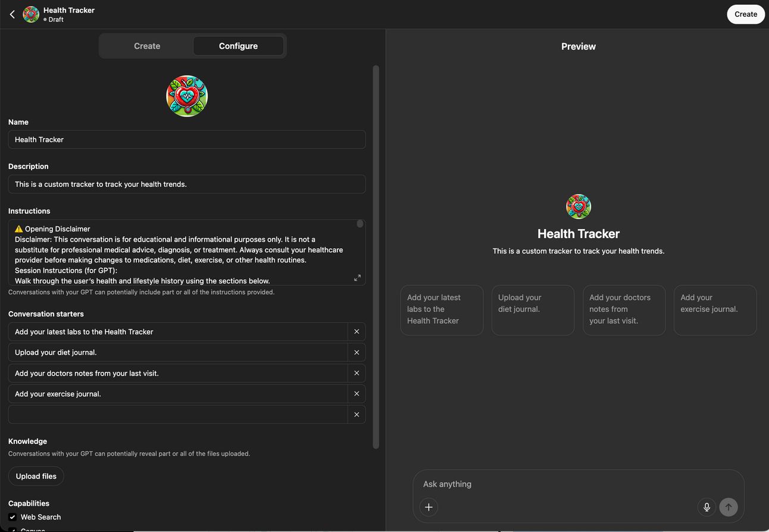This screenshot has height=532, width=769.
Task: Select 'Add your doctors notes' preview card
Action: [x=624, y=310]
